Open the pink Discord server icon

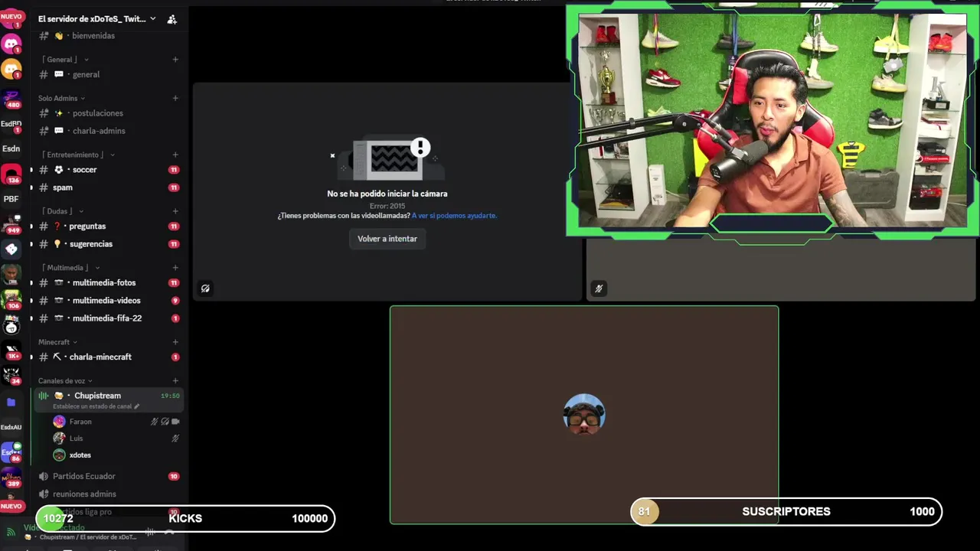click(x=11, y=44)
